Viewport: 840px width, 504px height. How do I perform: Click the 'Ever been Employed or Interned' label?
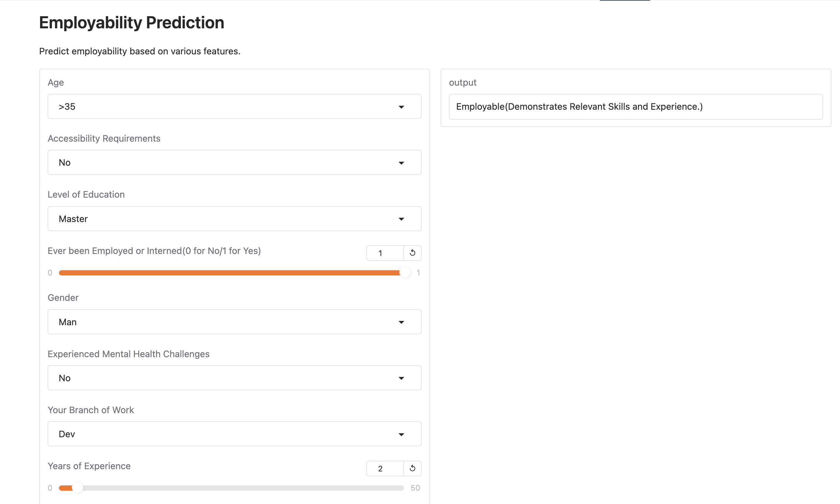[x=154, y=251]
